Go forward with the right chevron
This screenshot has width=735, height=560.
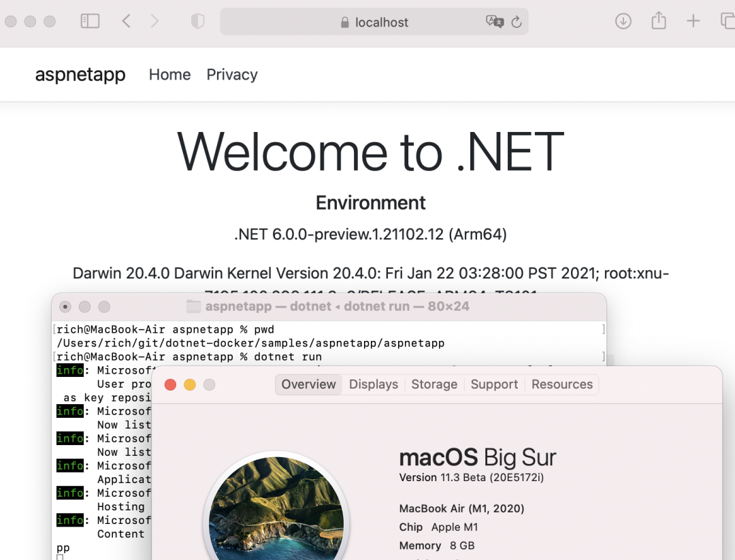point(154,21)
